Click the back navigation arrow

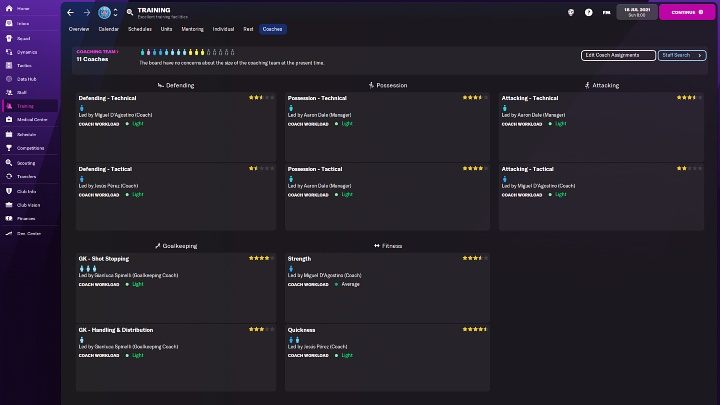tap(71, 13)
